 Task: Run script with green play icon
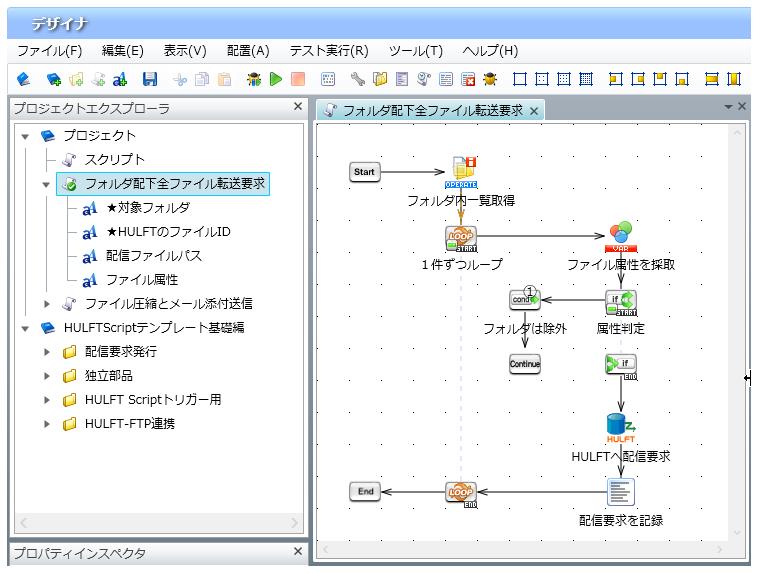(276, 79)
